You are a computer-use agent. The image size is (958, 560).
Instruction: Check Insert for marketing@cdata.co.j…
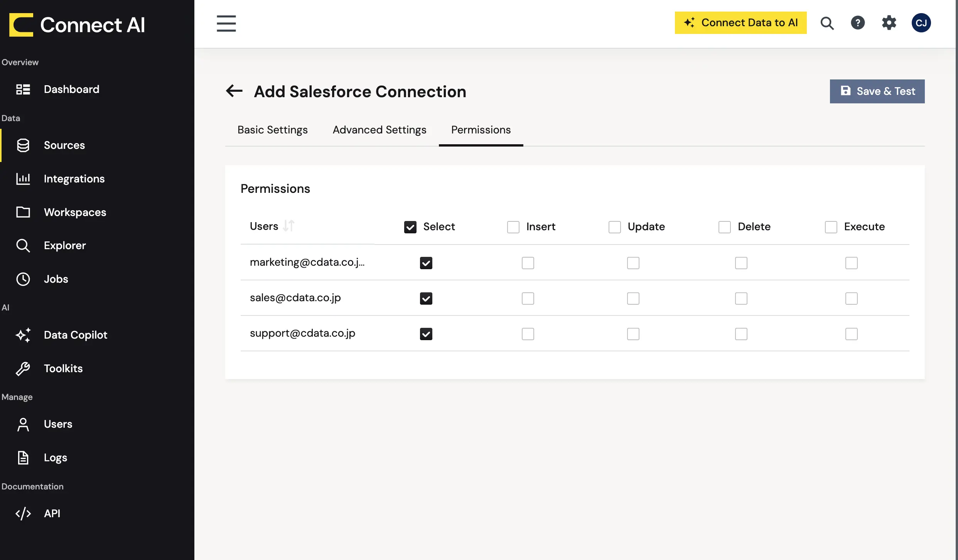click(528, 263)
